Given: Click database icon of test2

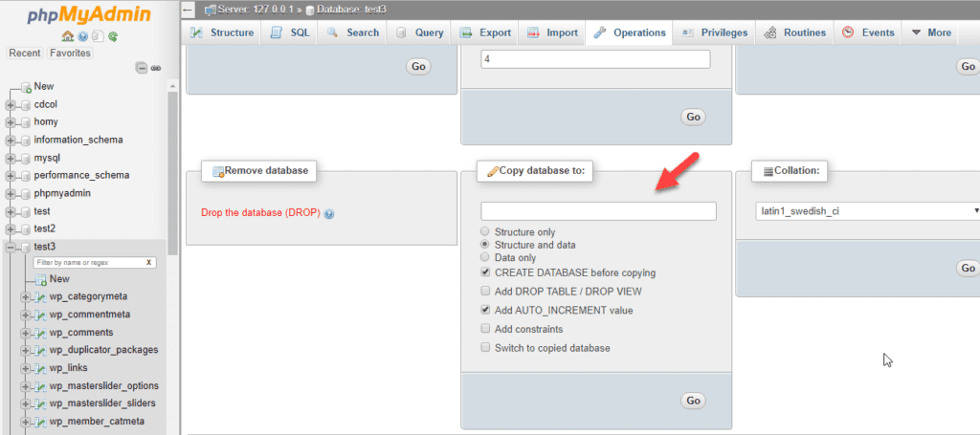Looking at the screenshot, I should coord(26,229).
